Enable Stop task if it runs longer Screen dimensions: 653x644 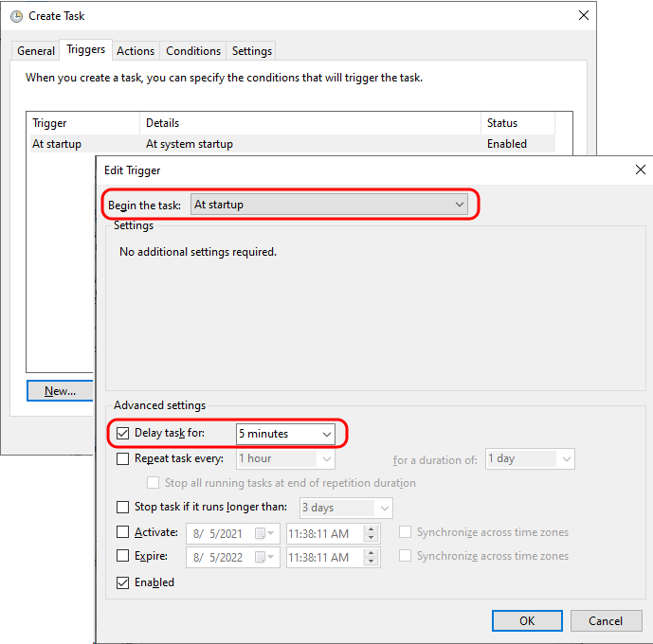tap(122, 508)
